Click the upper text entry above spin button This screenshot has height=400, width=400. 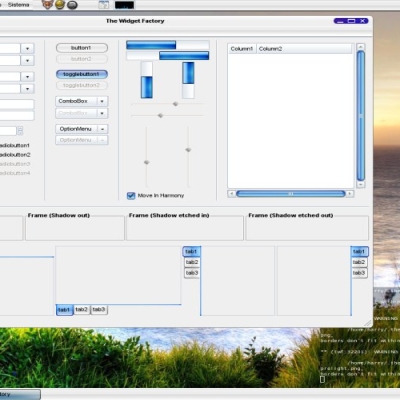pos(17,104)
